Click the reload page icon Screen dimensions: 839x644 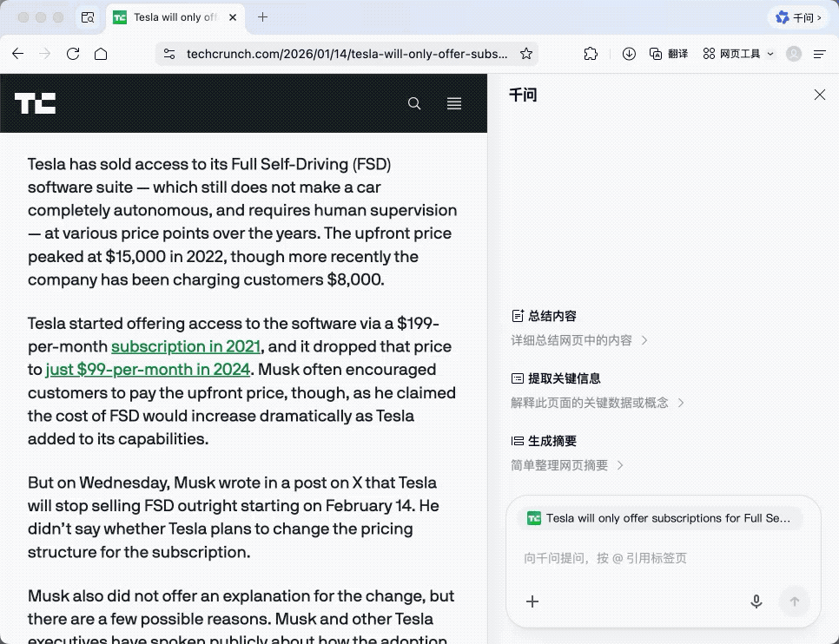tap(73, 54)
